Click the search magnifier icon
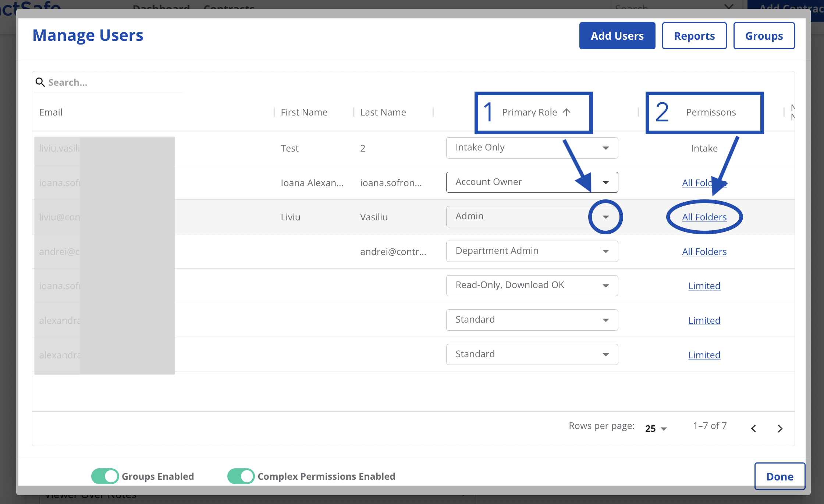The image size is (824, 504). point(40,82)
